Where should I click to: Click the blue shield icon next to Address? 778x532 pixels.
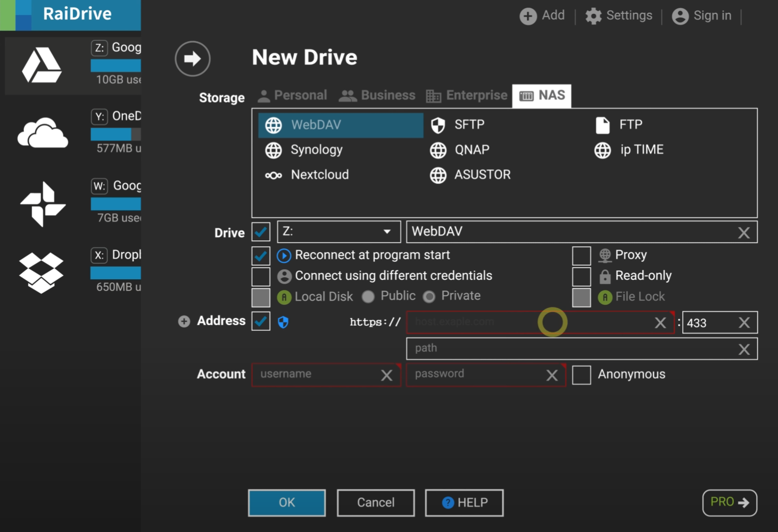click(283, 322)
